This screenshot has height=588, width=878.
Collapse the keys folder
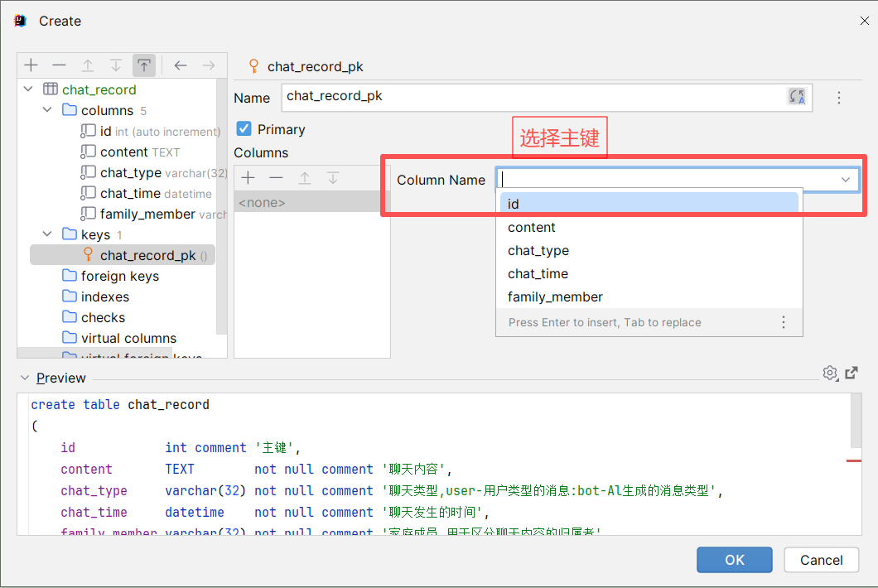pos(47,234)
